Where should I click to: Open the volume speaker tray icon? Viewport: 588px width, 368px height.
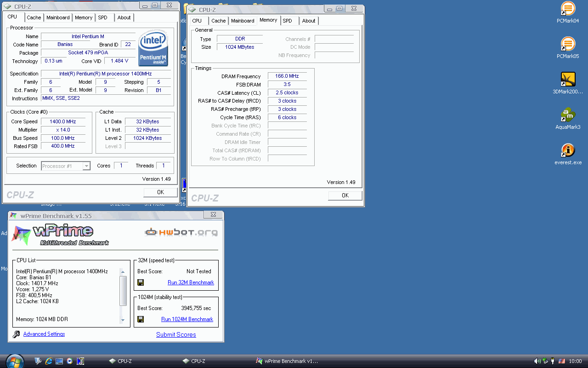537,362
